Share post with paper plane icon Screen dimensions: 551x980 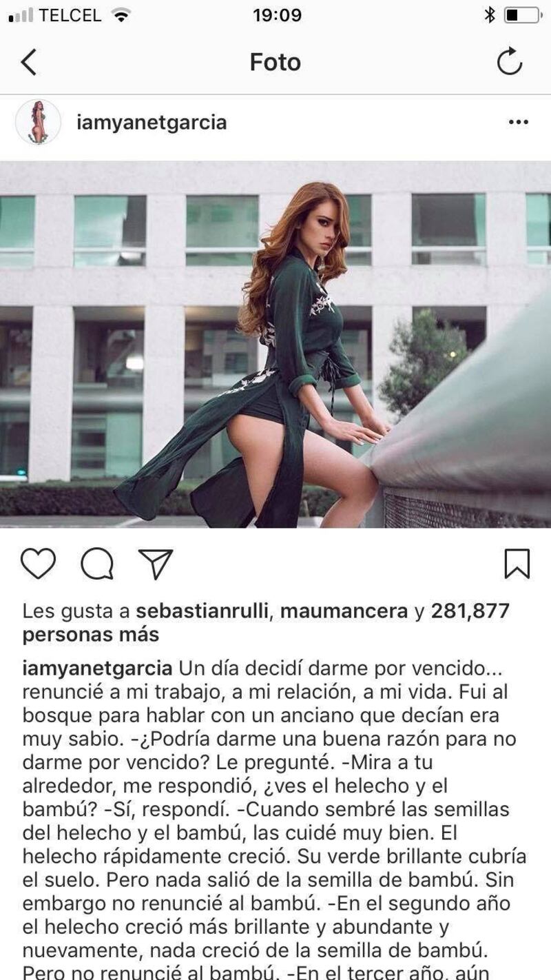coord(156,564)
